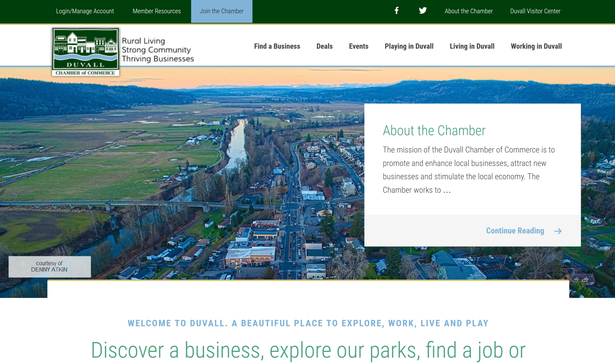615x364 pixels.
Task: Click the Discover a business headline
Action: click(x=308, y=351)
